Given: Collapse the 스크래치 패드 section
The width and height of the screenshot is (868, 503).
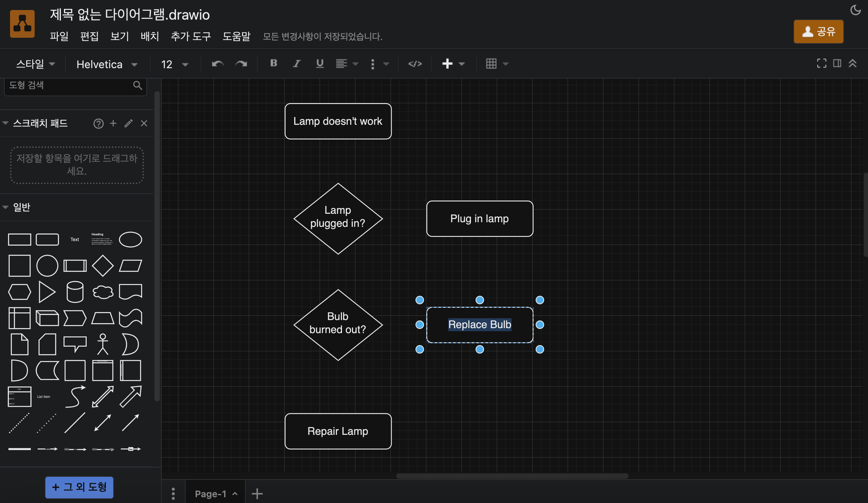Looking at the screenshot, I should pos(6,123).
